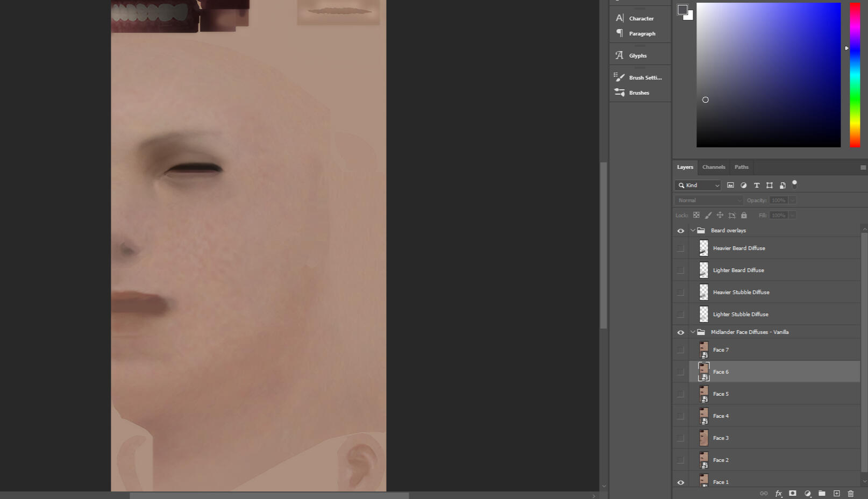868x499 pixels.
Task: Switch to the Paths tab
Action: [x=742, y=167]
